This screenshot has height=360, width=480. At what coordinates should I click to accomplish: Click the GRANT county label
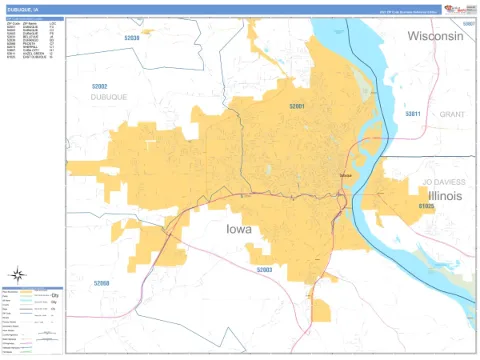click(x=452, y=114)
